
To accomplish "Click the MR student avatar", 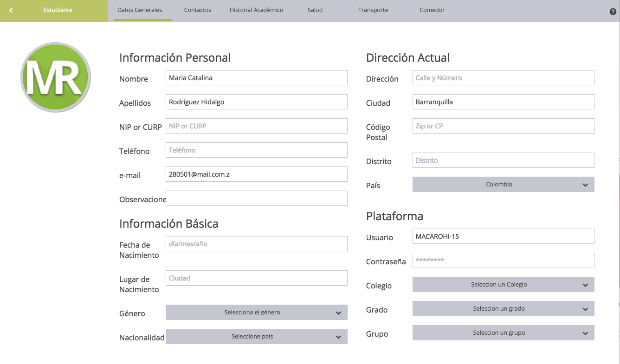I will (56, 77).
